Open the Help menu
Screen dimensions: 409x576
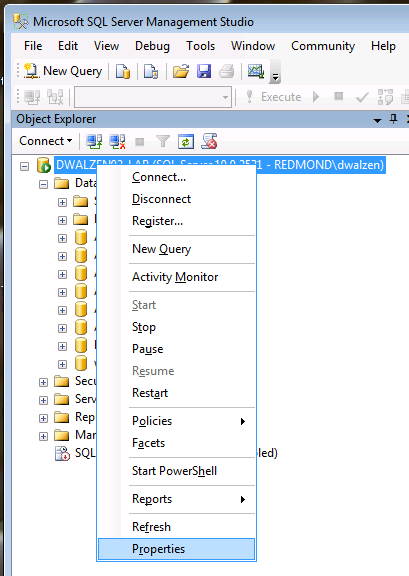(x=383, y=46)
